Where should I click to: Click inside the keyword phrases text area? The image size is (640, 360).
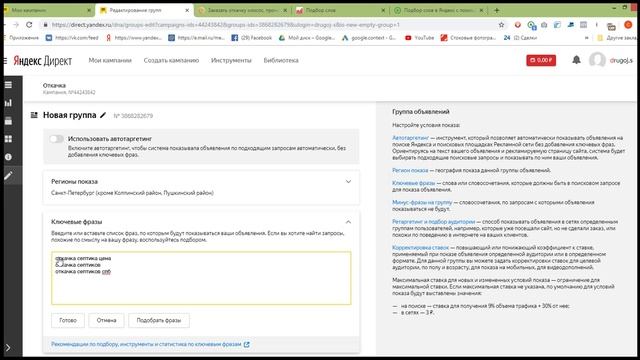[201, 278]
